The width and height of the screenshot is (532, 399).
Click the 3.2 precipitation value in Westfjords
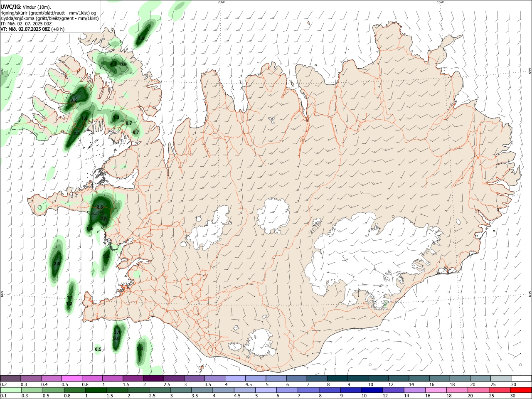click(x=74, y=100)
